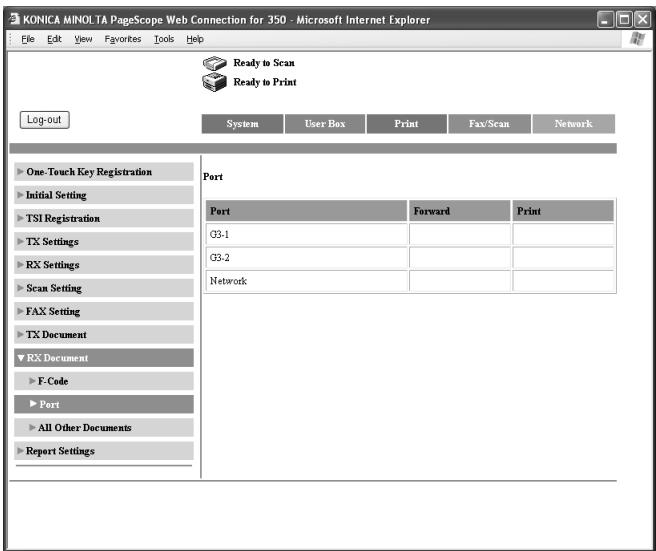The height and width of the screenshot is (551, 656).
Task: Expand FAX Setting section
Action: 104,311
